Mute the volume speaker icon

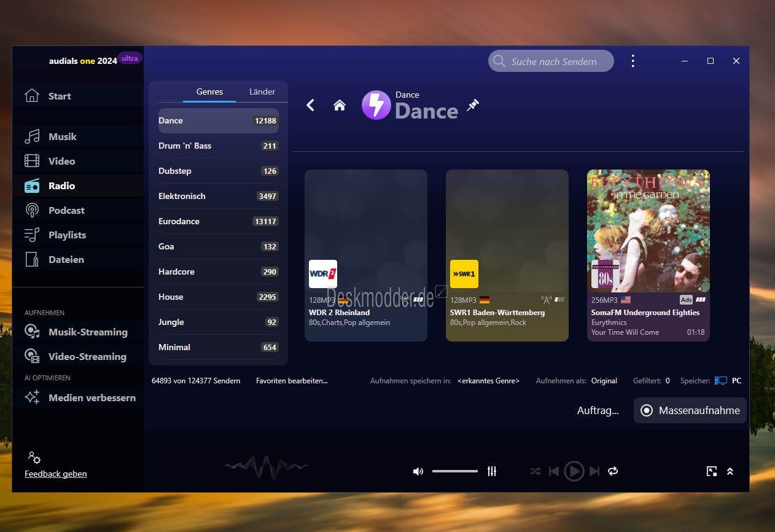(418, 471)
